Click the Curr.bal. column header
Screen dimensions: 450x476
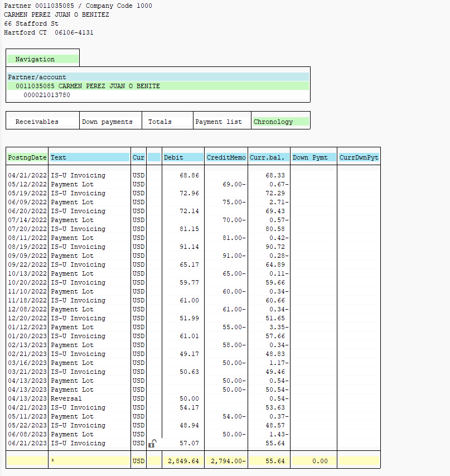pyautogui.click(x=267, y=158)
